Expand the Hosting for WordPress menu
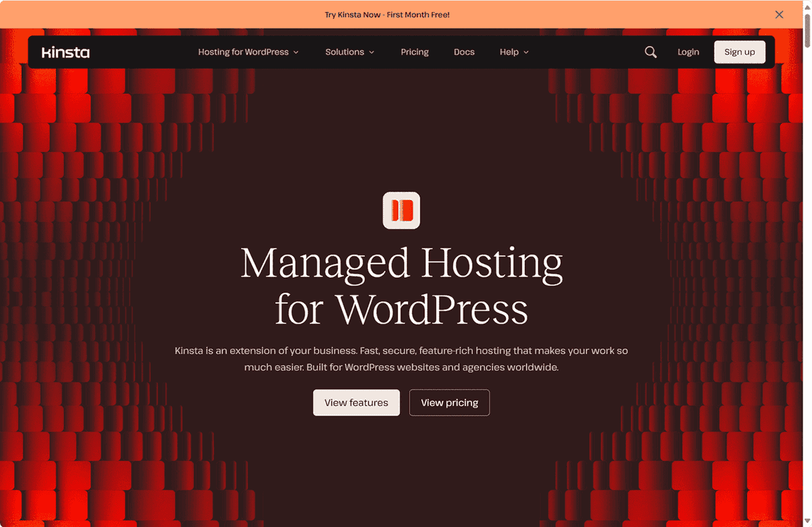This screenshot has width=812, height=527. (x=243, y=52)
